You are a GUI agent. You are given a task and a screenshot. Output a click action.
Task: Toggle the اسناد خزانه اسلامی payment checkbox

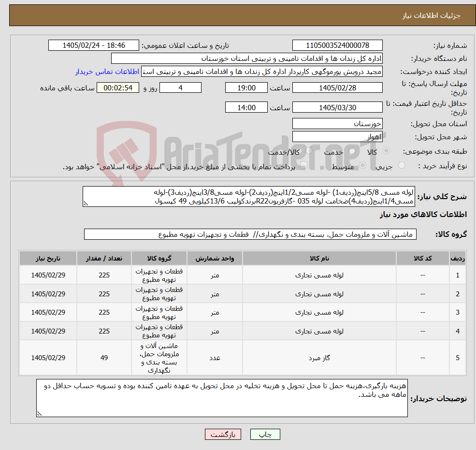(x=303, y=165)
